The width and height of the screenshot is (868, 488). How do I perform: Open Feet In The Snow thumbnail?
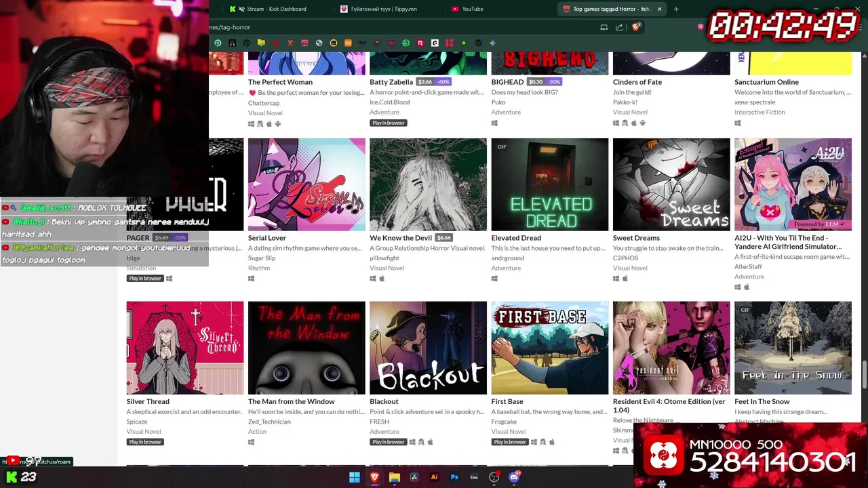(793, 348)
